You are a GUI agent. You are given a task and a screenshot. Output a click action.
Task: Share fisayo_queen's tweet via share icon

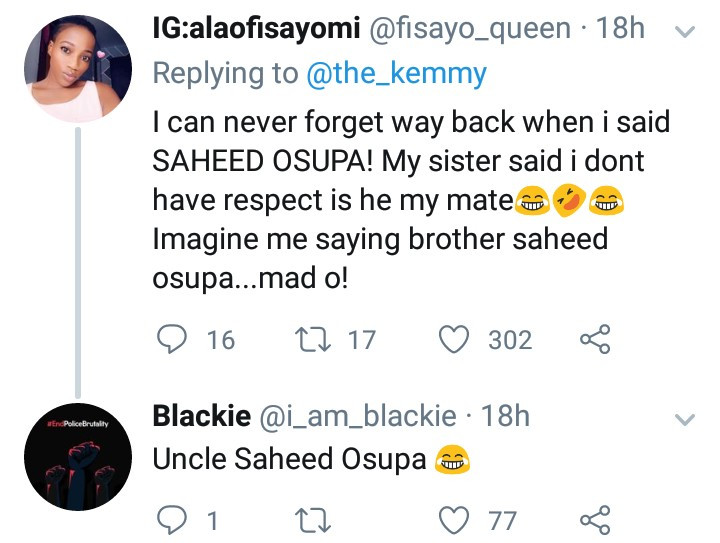click(x=595, y=339)
